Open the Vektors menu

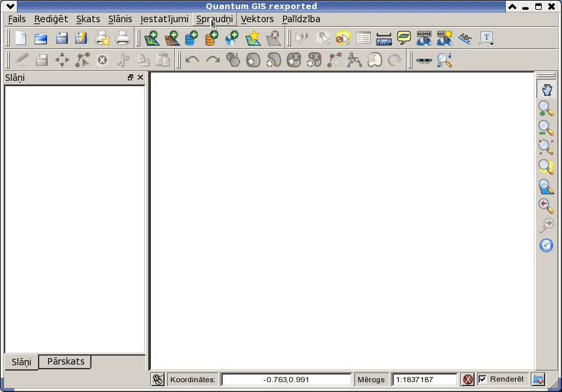[x=257, y=19]
